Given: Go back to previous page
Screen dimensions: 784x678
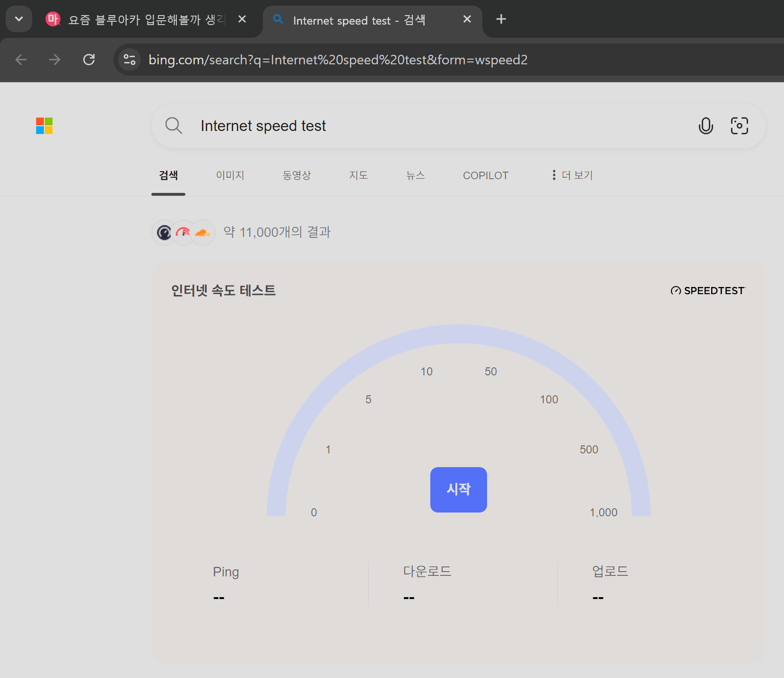Looking at the screenshot, I should click(21, 60).
